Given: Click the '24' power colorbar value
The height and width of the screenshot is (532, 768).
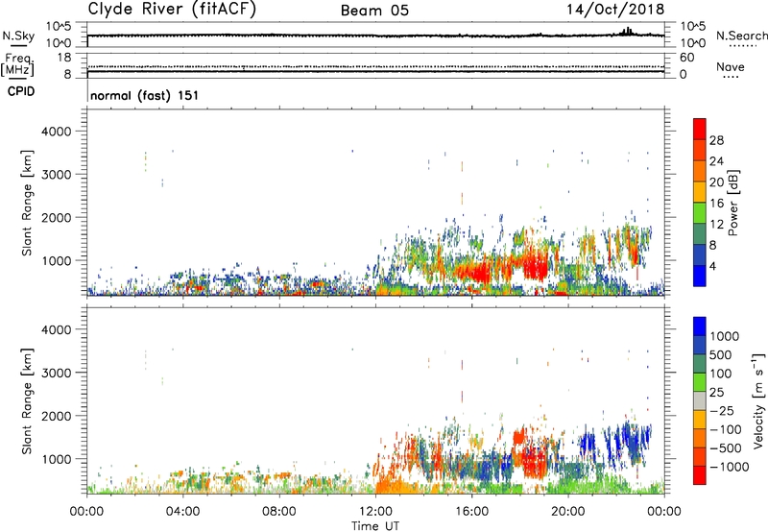Looking at the screenshot, I should 716,161.
